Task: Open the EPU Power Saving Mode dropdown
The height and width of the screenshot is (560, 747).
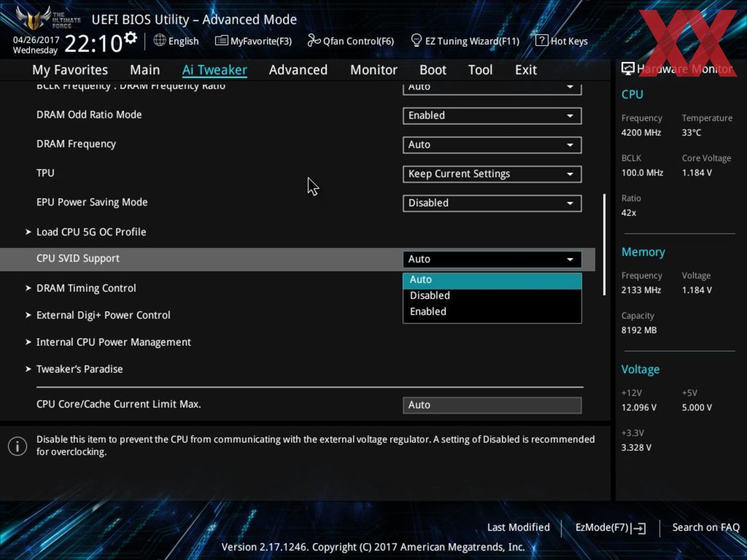Action: click(x=492, y=203)
